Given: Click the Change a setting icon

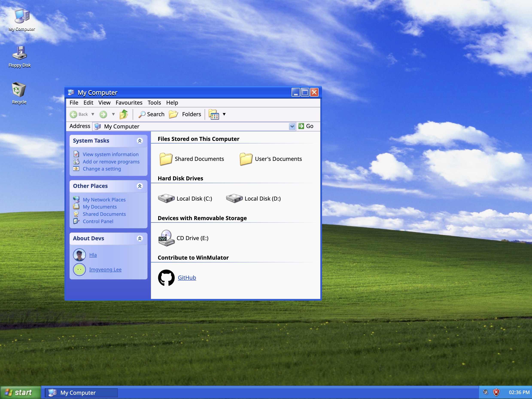Looking at the screenshot, I should [76, 169].
